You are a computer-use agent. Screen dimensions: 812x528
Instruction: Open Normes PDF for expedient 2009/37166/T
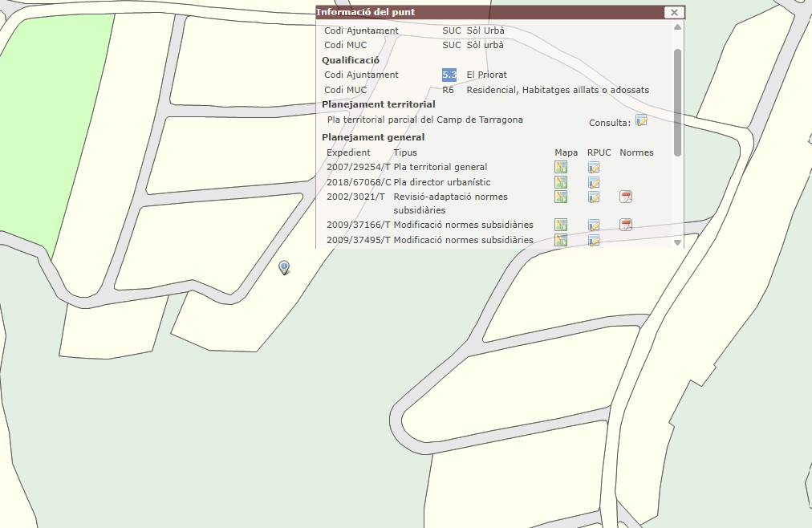[x=626, y=225]
